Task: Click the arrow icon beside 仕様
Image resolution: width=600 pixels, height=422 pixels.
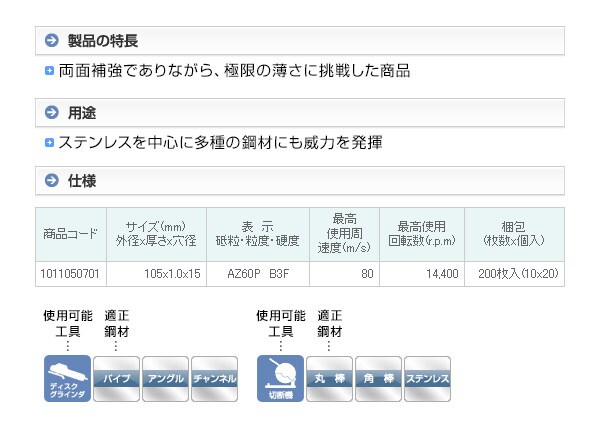Action: 52,181
